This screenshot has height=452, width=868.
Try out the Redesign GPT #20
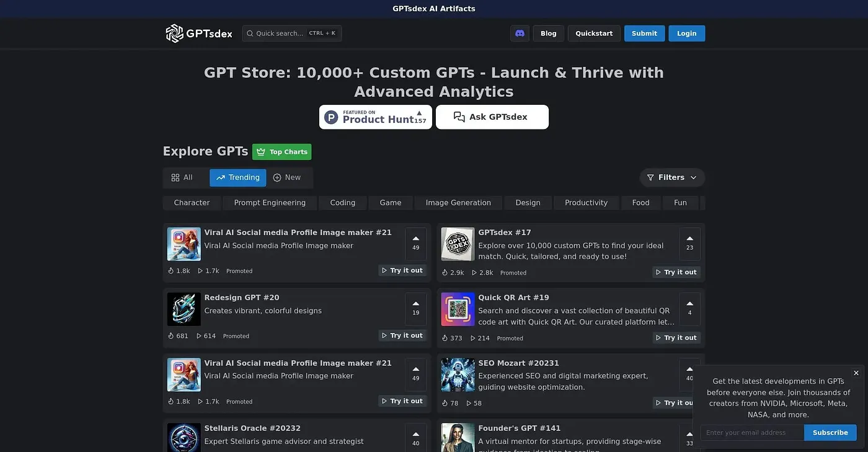point(402,335)
